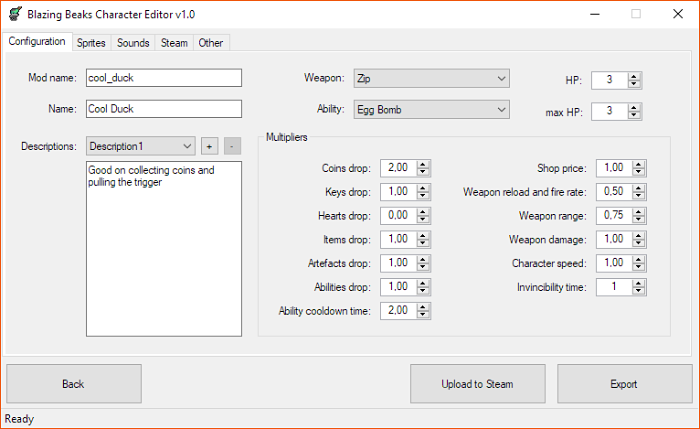Image resolution: width=700 pixels, height=429 pixels.
Task: Decrease max HP with the down arrow
Action: (x=634, y=115)
